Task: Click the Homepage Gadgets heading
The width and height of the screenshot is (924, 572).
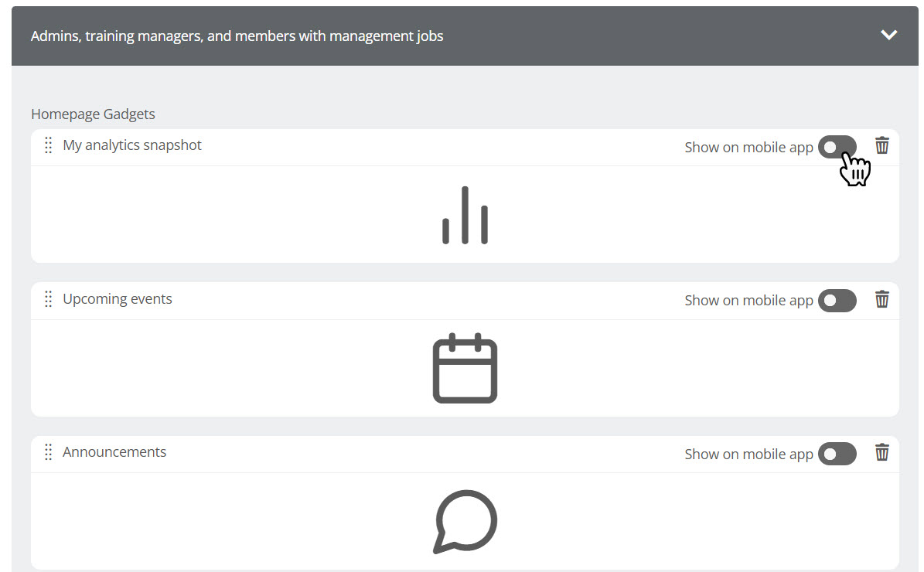Action: click(93, 114)
